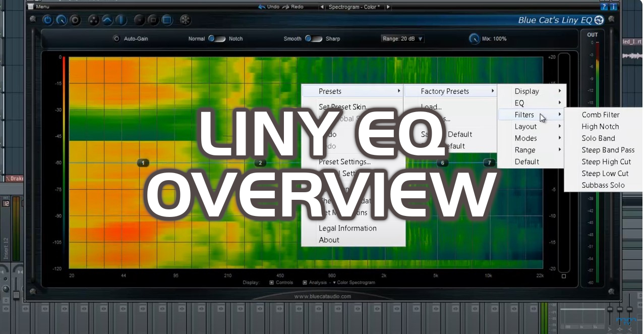Toggle the Analysis display checkbox
This screenshot has height=334, width=644.
(305, 283)
